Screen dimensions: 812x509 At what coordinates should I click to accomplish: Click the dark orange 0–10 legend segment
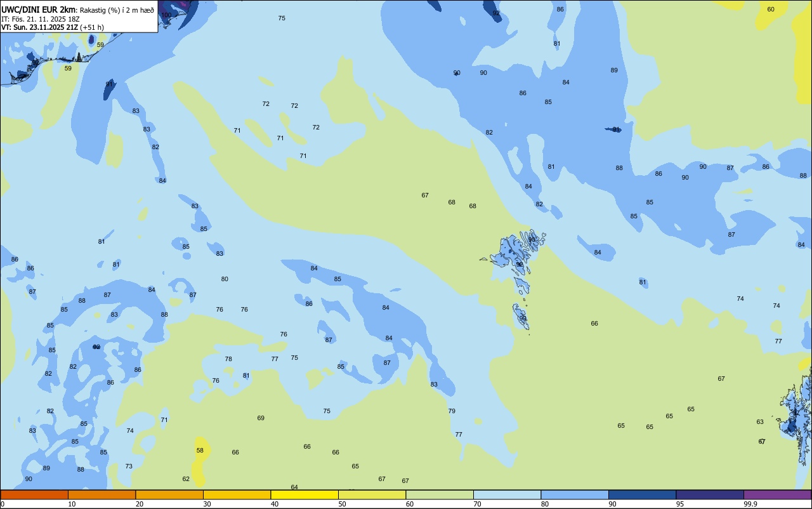[x=34, y=494]
